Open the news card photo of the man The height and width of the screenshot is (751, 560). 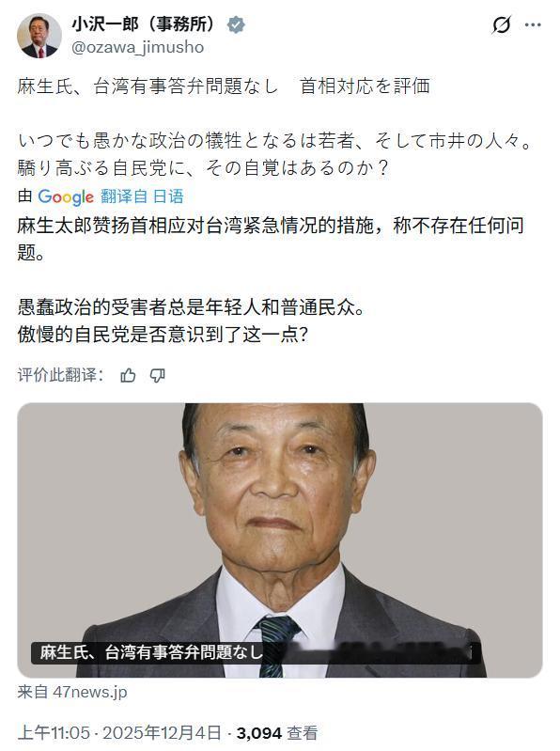pos(280,540)
